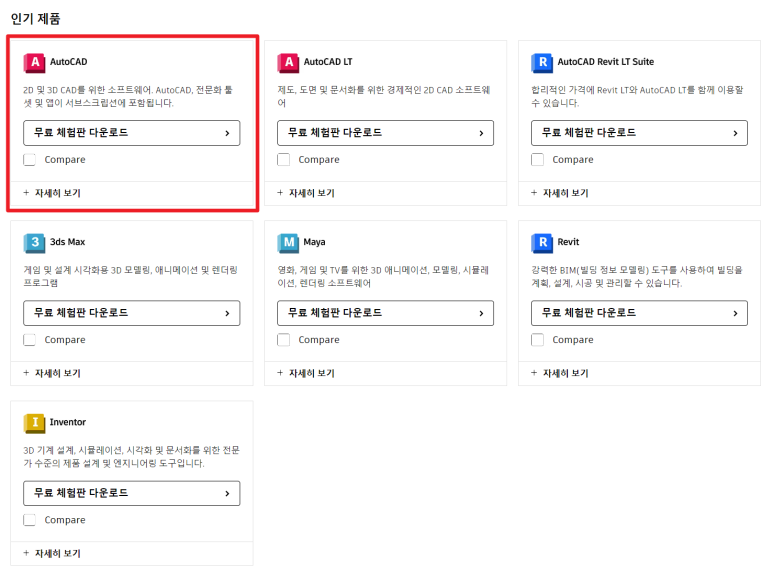Expand 자세히 보기 under Revit
Viewport: 773px width, 584px height.
pos(560,373)
